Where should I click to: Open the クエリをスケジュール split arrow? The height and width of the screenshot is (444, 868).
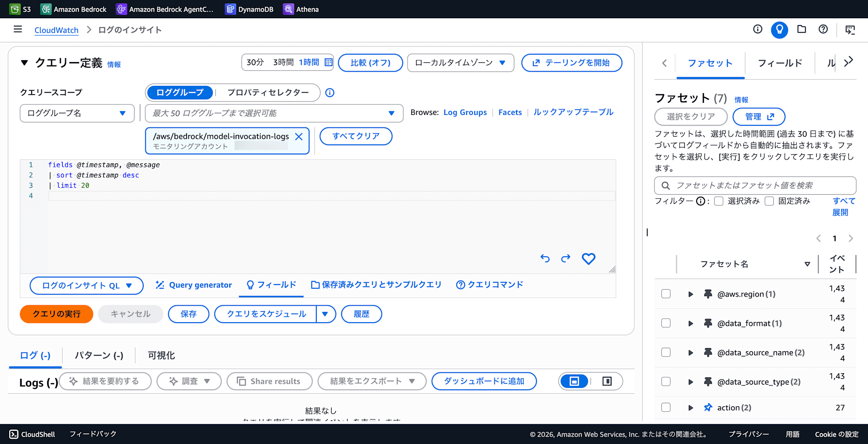tap(325, 314)
